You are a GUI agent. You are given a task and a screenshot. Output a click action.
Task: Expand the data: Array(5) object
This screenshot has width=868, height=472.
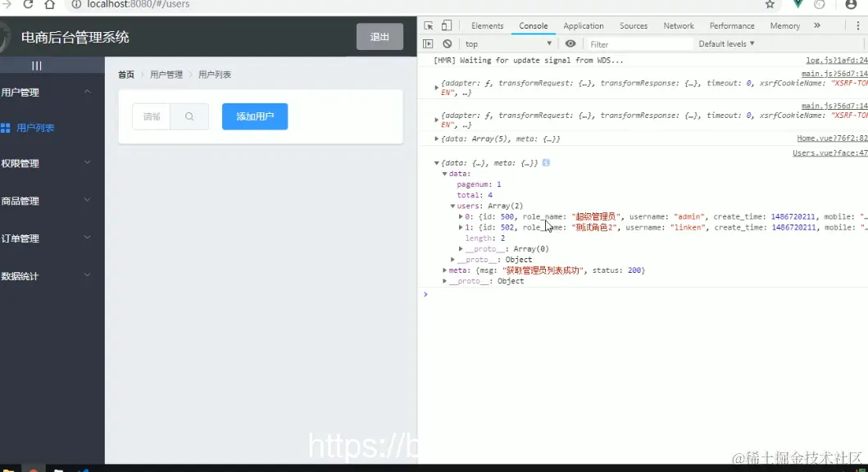[437, 138]
